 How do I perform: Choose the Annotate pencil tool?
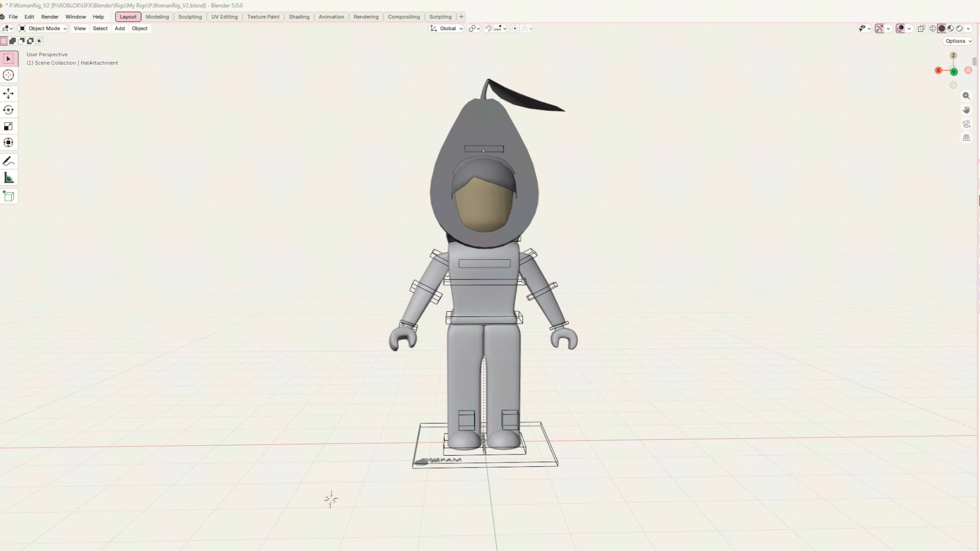(9, 161)
